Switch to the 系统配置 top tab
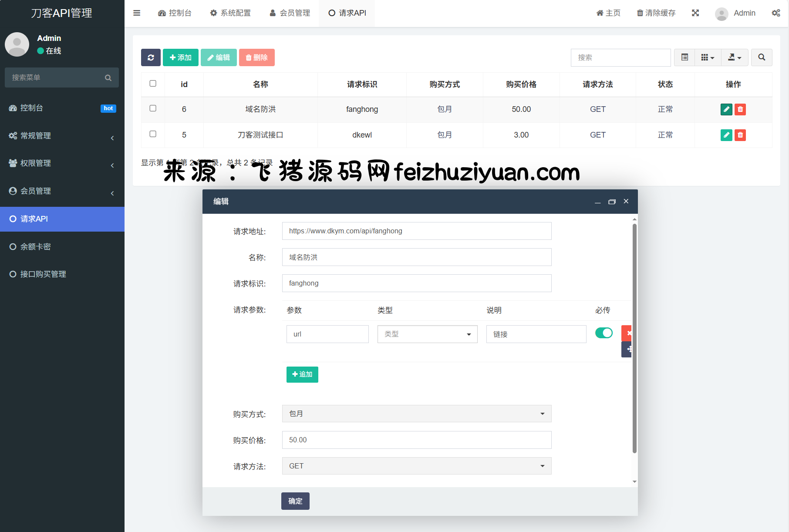789x532 pixels. coord(230,13)
